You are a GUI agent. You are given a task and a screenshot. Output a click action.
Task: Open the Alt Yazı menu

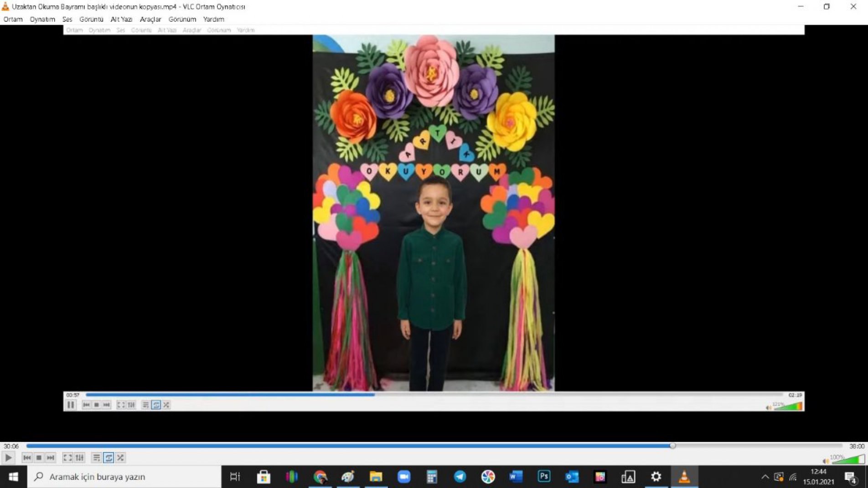coord(121,19)
